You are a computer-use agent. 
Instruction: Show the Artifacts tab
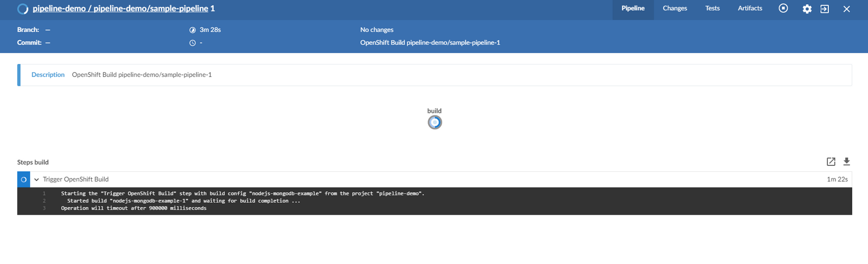point(750,9)
